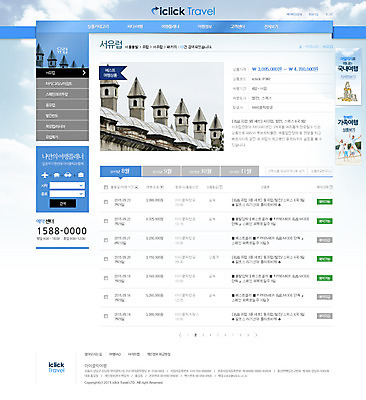This screenshot has width=366, height=400.
Task: Tick the checkbox of the first departure row
Action: [106, 202]
